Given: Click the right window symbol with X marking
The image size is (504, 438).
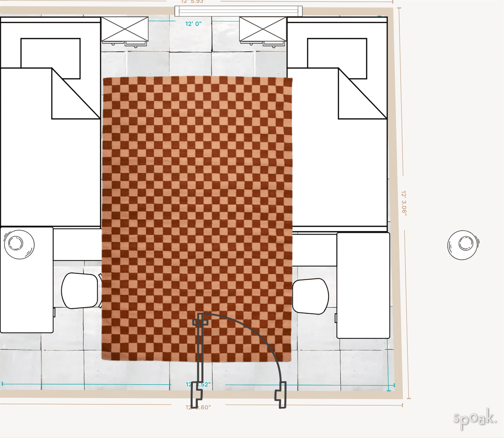Looking at the screenshot, I should (262, 29).
